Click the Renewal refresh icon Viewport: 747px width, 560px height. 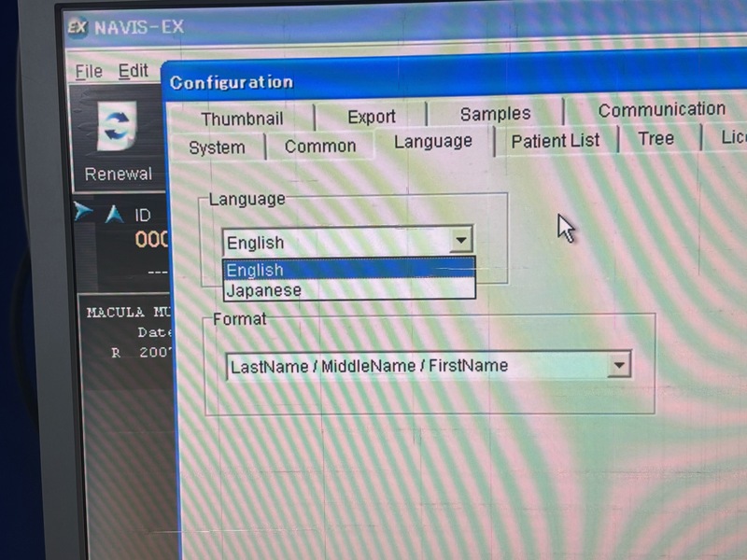(x=118, y=130)
